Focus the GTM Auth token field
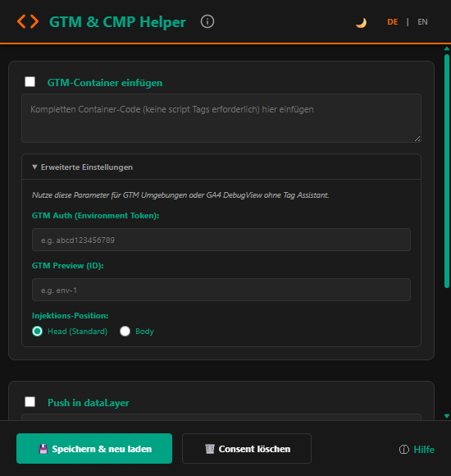Image resolution: width=451 pixels, height=476 pixels. click(221, 240)
